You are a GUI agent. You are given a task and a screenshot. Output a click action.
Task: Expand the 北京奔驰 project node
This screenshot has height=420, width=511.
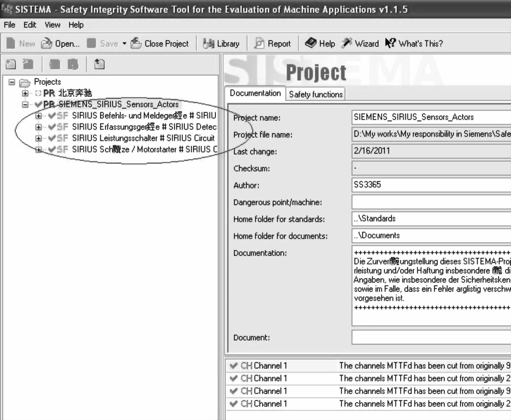pyautogui.click(x=25, y=93)
